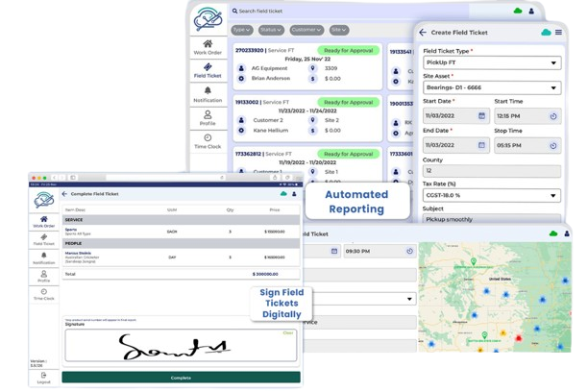Click Ready for Approval badge on ticket 270233920
Image resolution: width=588 pixels, height=392 pixels.
click(349, 50)
